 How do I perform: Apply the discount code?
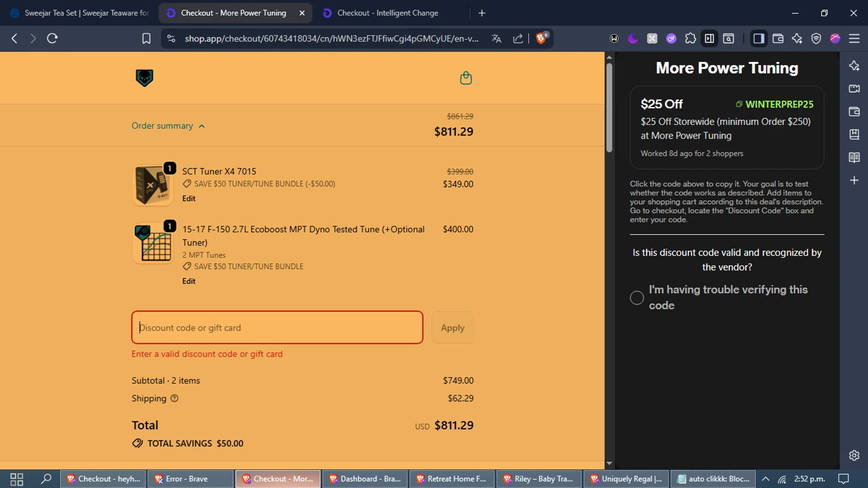[453, 328]
